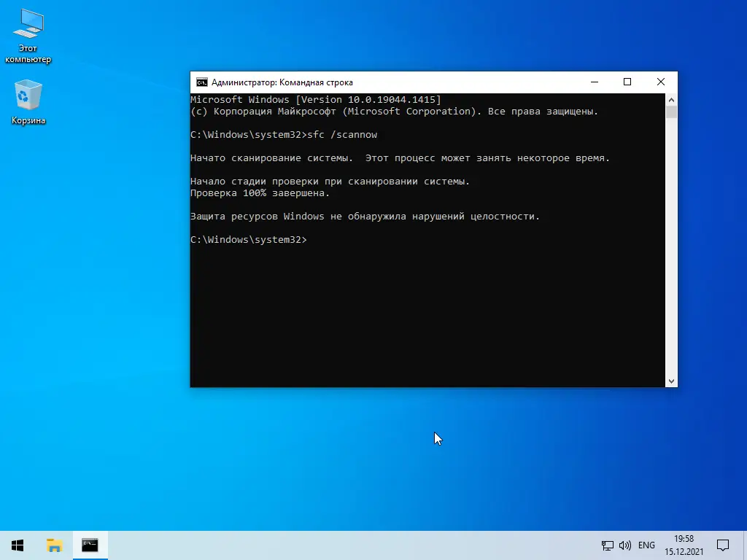
Task: Click the 'Защита ресурсов Windows' result line
Action: click(x=365, y=216)
